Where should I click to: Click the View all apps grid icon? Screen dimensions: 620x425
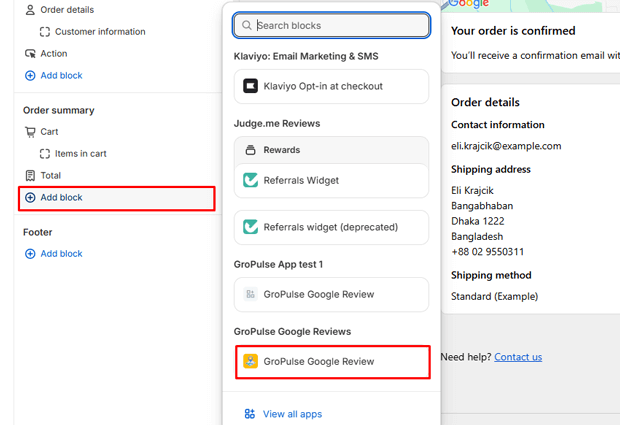[250, 414]
